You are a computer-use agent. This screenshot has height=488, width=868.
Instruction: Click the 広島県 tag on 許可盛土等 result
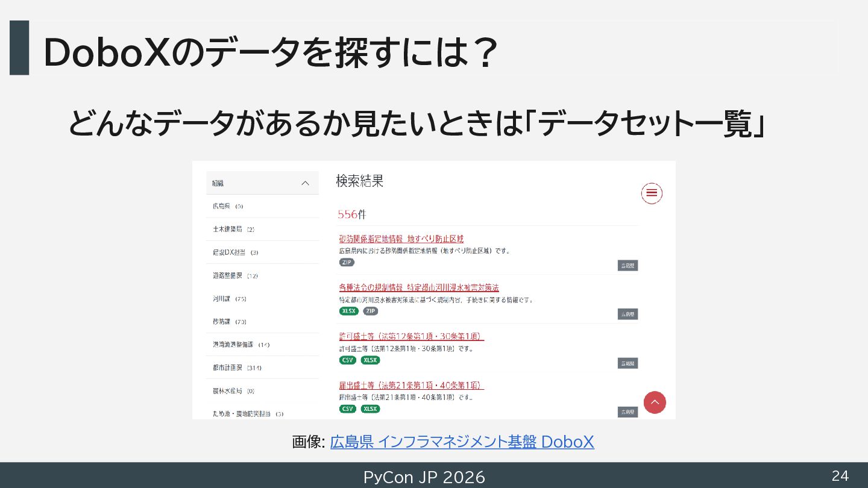(x=627, y=363)
